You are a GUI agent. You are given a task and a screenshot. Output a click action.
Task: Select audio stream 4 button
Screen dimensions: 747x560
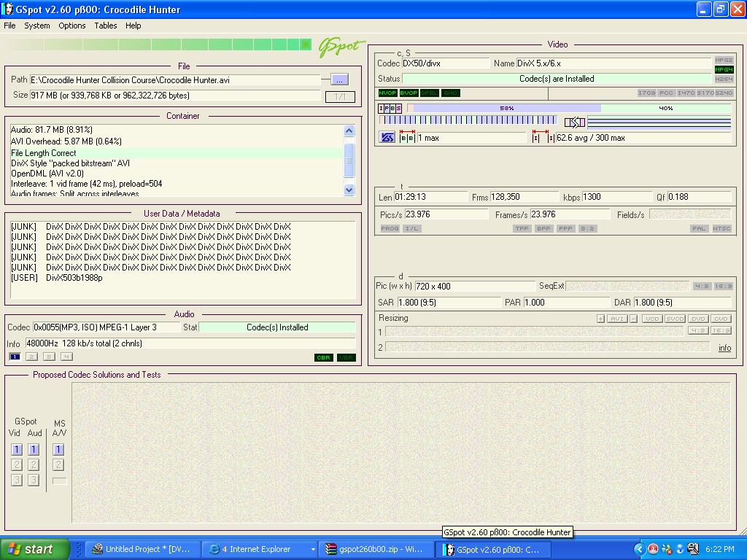[x=66, y=357]
